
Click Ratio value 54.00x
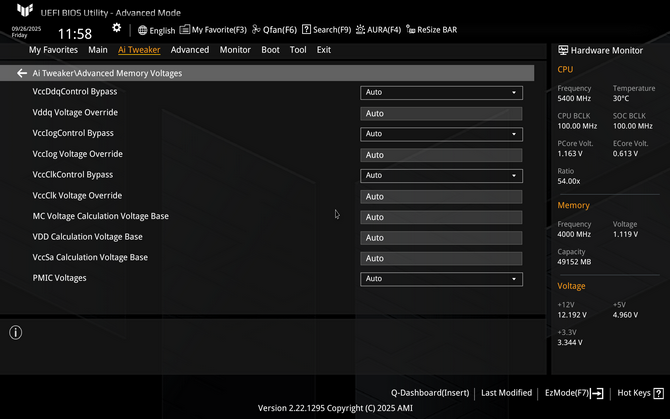point(569,181)
